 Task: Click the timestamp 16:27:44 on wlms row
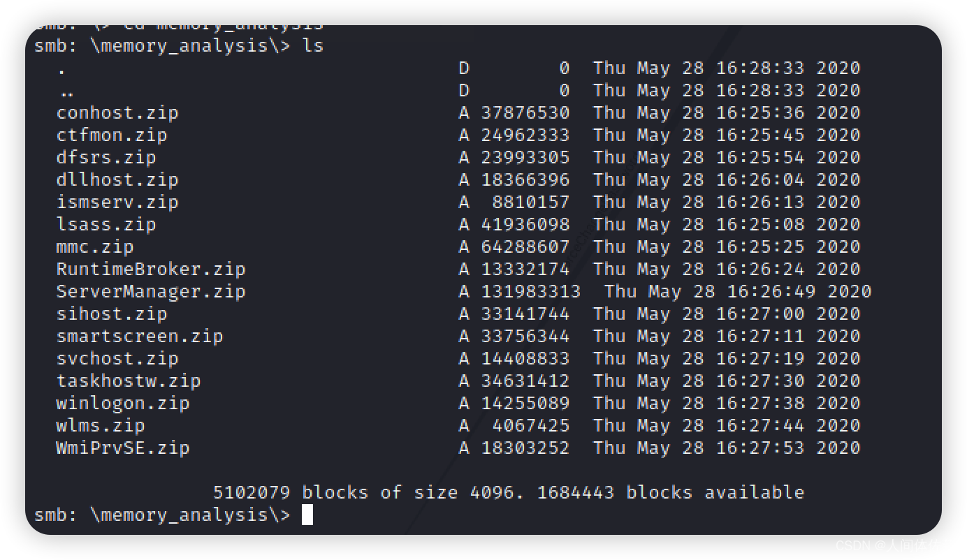point(760,425)
